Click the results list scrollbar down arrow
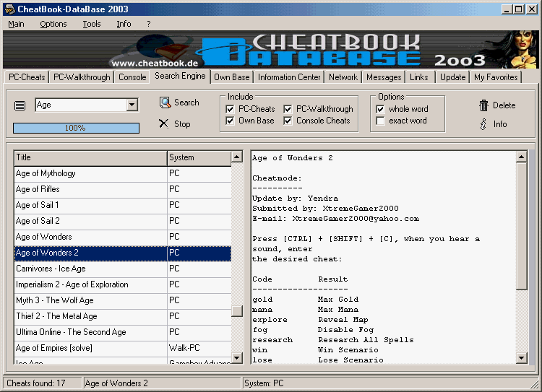This screenshot has width=542, height=392. [236, 357]
